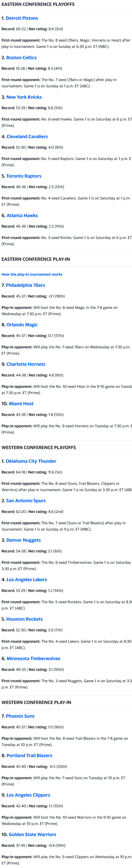
Task: Click "How the play-in tournament works"
Action: tap(32, 274)
